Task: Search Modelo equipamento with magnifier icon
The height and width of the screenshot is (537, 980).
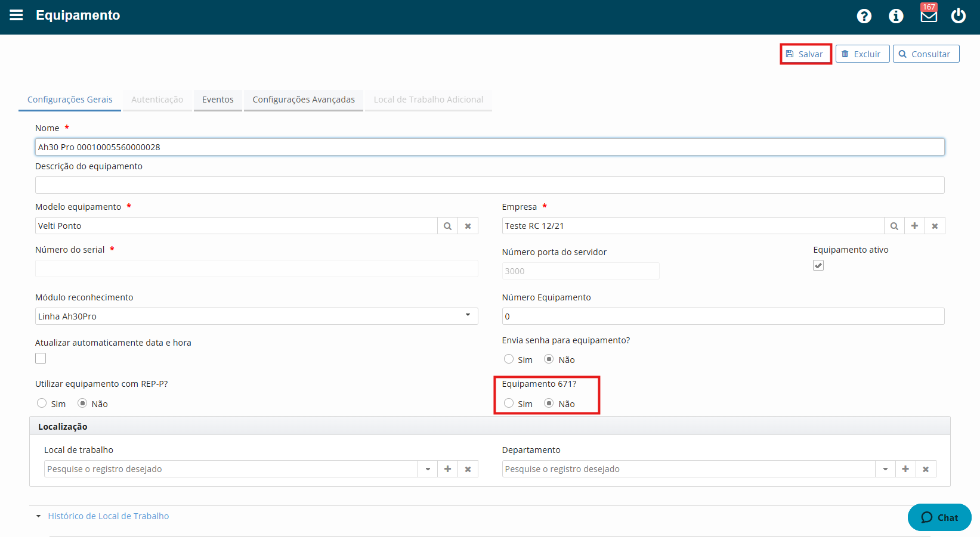Action: point(447,226)
